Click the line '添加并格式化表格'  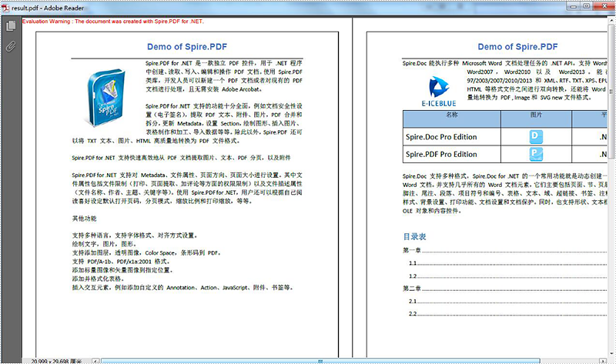coord(99,279)
